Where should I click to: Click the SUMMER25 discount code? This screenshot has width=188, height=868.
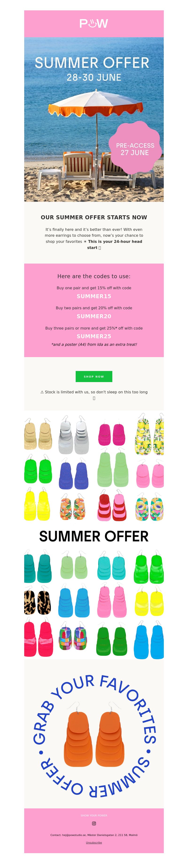pos(94,336)
